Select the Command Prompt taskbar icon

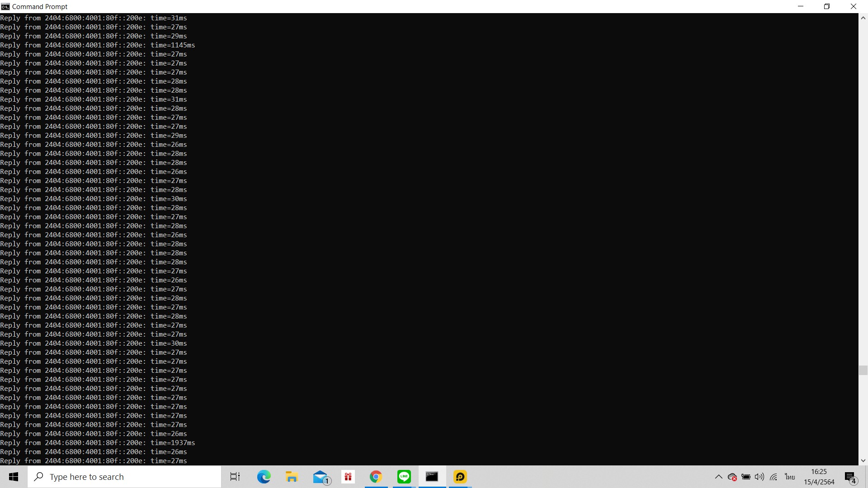coord(432,477)
